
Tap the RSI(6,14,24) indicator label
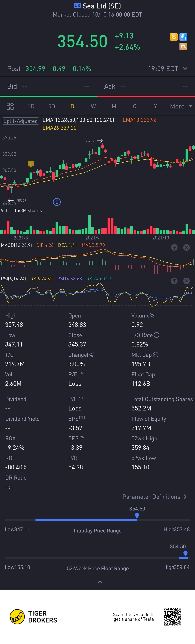(14, 279)
